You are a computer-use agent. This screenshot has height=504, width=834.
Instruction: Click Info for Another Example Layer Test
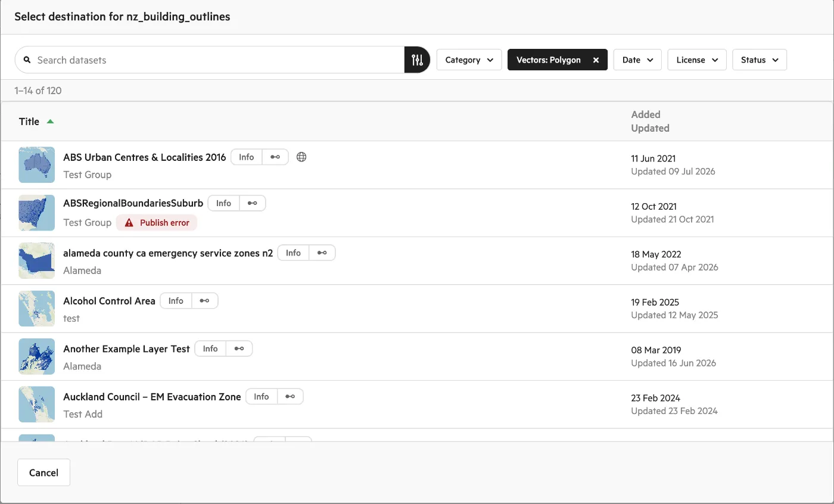coord(211,349)
